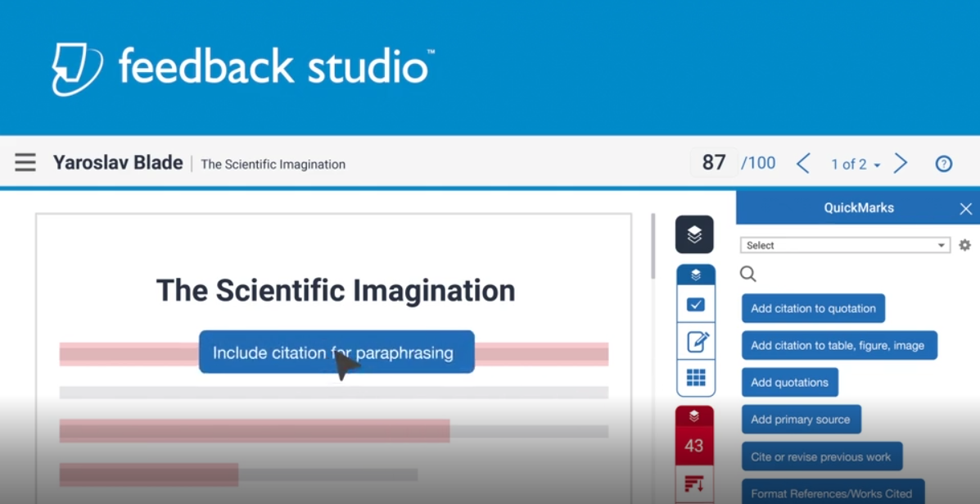Click The Scientific Imagination document heading
980x504 pixels.
click(336, 290)
